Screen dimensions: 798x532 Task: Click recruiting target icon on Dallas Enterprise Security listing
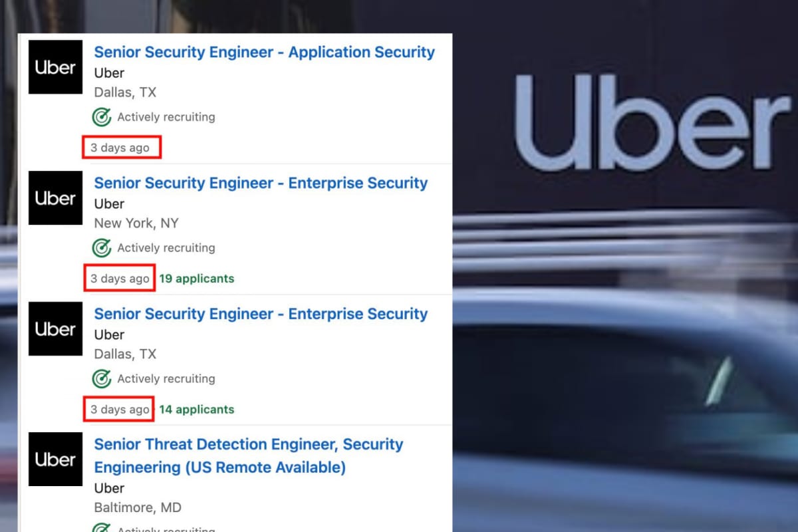101,379
